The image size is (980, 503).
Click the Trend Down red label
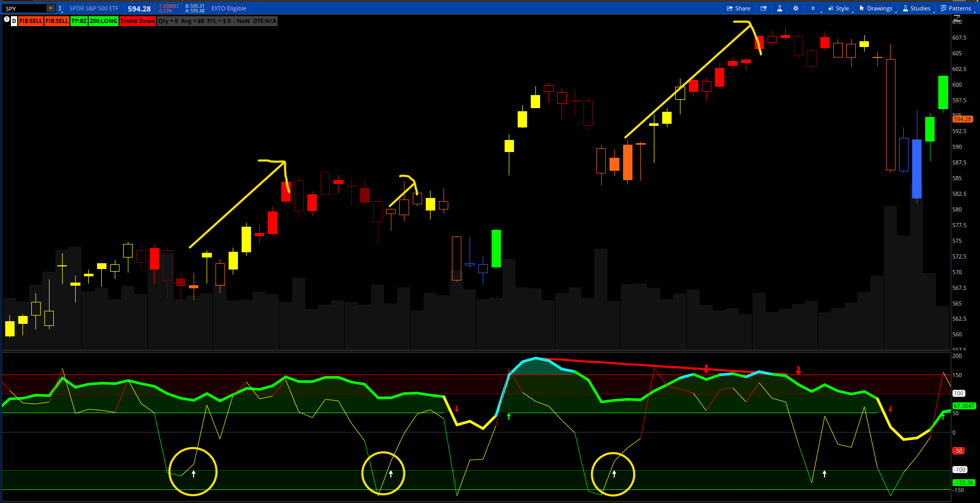138,21
